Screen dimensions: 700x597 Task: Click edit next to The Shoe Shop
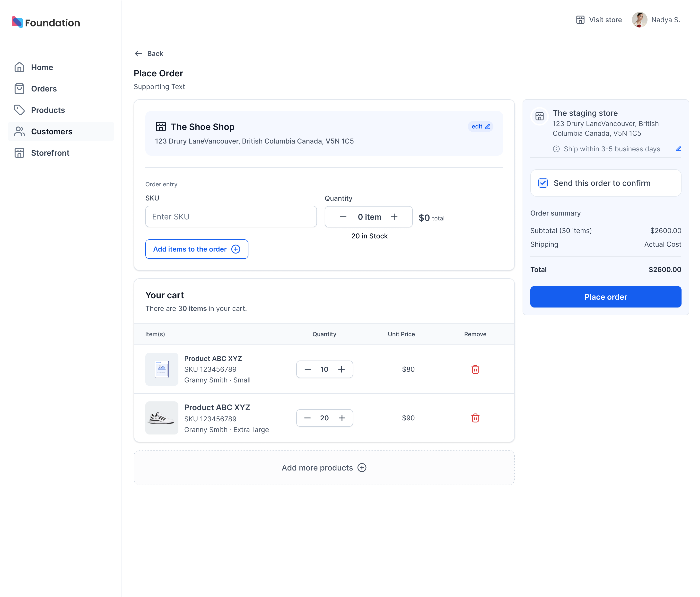click(x=480, y=127)
